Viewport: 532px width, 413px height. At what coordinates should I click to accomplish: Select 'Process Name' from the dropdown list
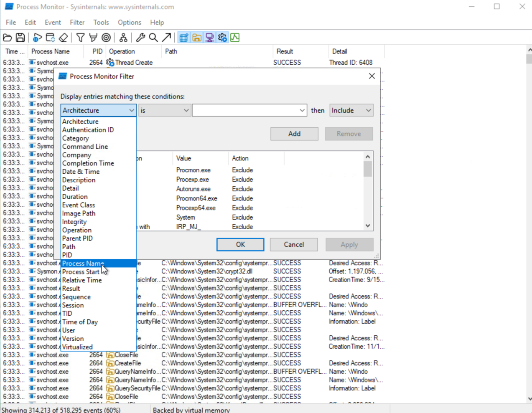83,264
